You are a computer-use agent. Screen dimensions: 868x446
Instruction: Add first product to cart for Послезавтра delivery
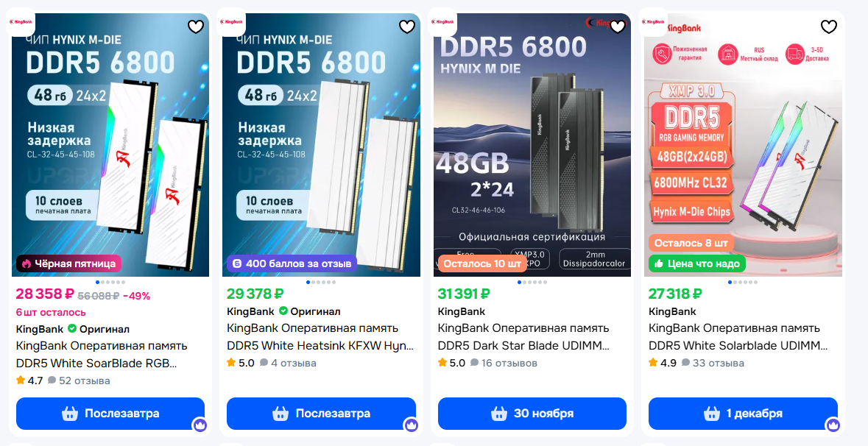(110, 414)
